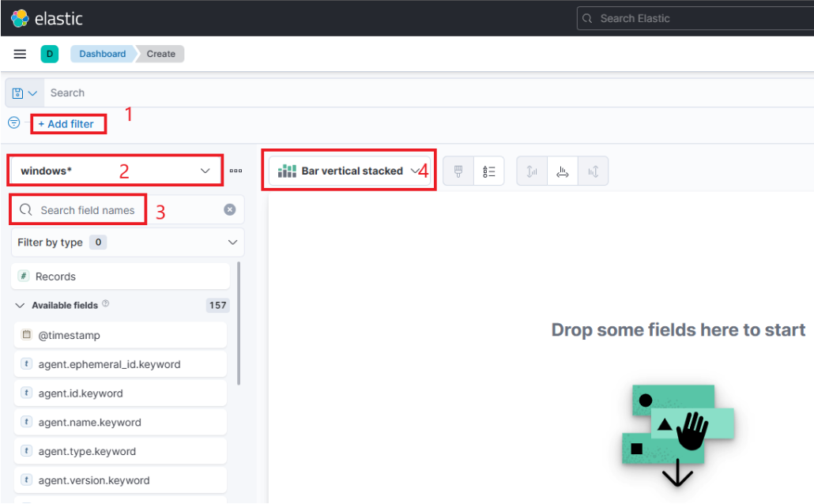The height and width of the screenshot is (504, 814).
Task: Go to the Dashboard breadcrumb
Action: (102, 54)
